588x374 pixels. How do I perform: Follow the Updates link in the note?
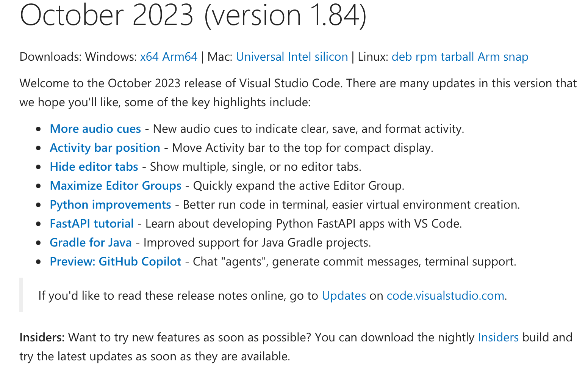tap(344, 296)
